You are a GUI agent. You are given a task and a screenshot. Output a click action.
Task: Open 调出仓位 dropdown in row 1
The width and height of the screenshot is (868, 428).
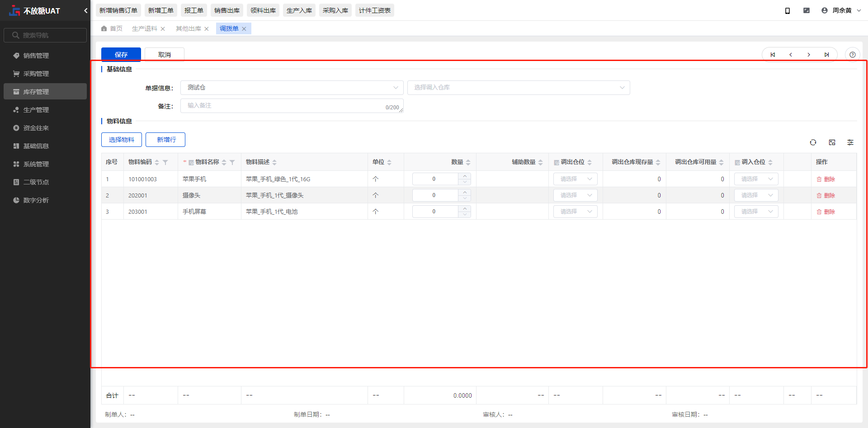(x=576, y=179)
